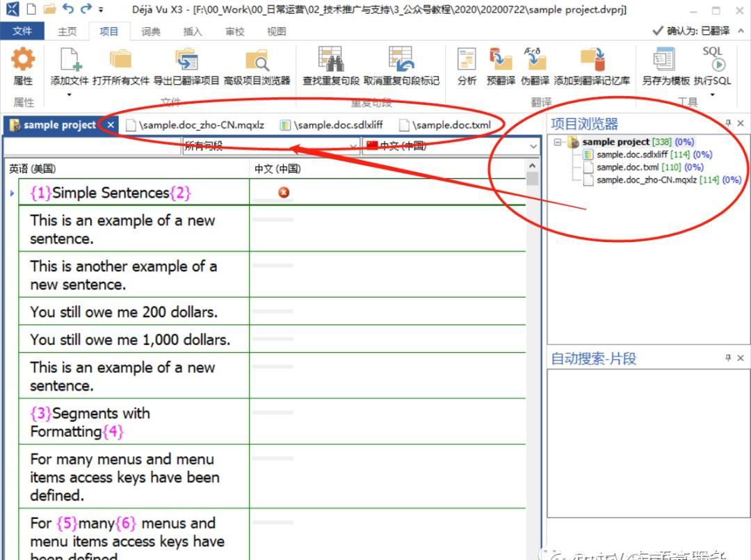Viewport: 751px width, 560px height.
Task: Select sample project root in the project browser tree
Action: tap(615, 142)
